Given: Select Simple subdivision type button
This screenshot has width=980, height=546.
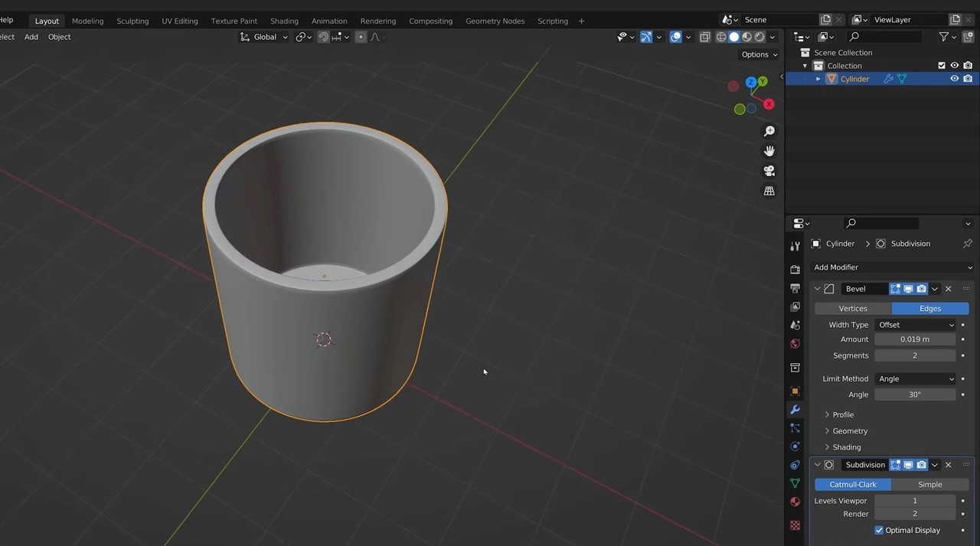Looking at the screenshot, I should coord(930,484).
